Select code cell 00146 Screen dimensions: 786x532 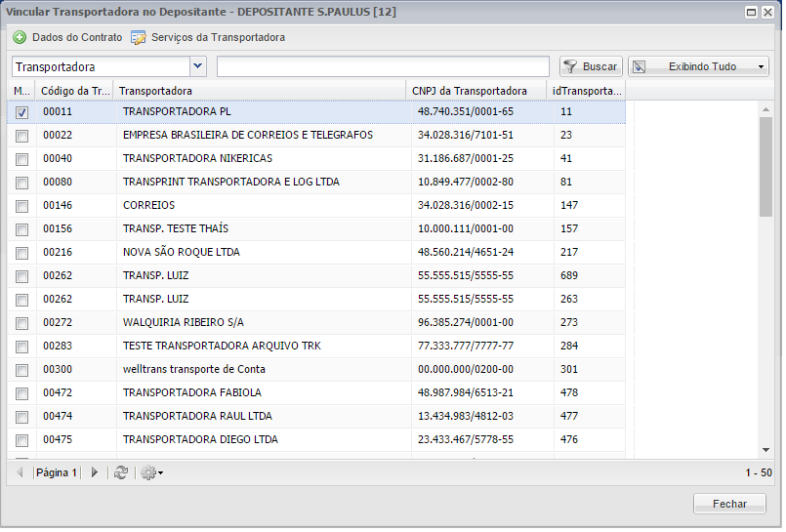coord(76,205)
